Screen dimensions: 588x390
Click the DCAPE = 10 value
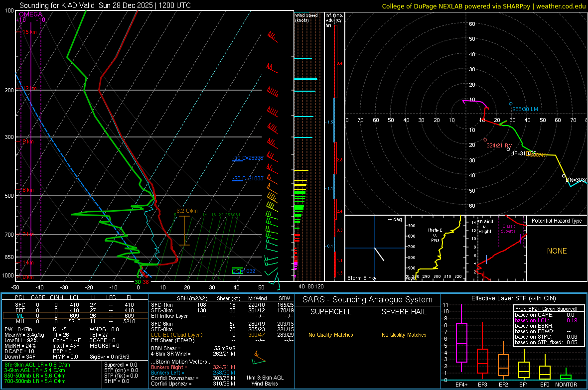[x=19, y=351]
